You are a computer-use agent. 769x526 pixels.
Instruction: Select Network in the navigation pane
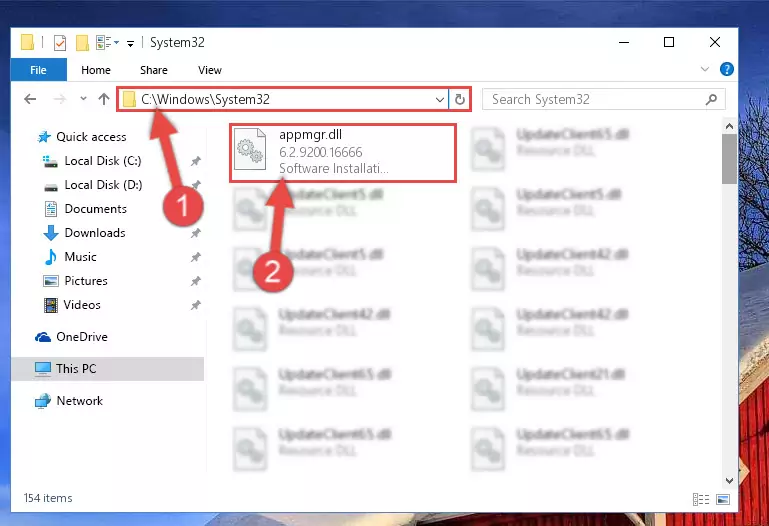click(79, 401)
